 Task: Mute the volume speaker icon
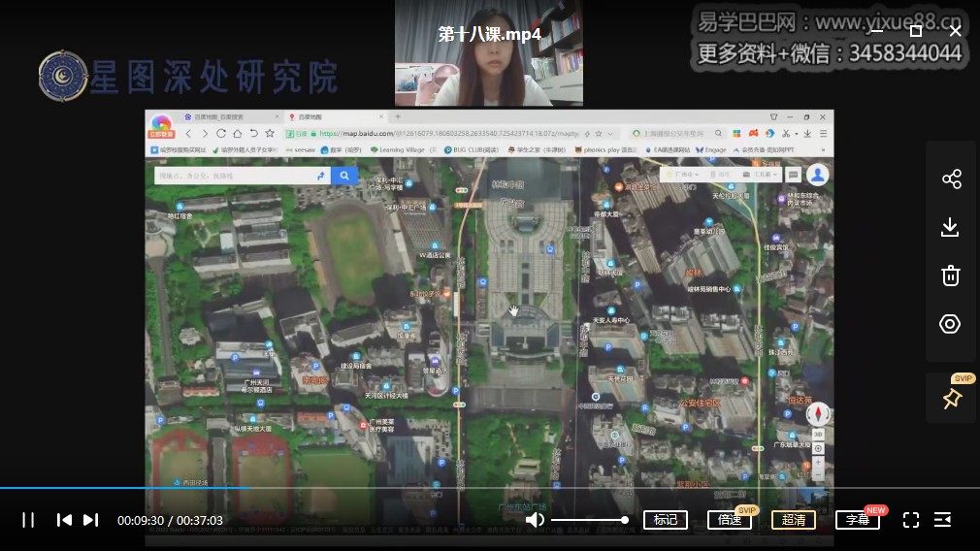pos(534,520)
